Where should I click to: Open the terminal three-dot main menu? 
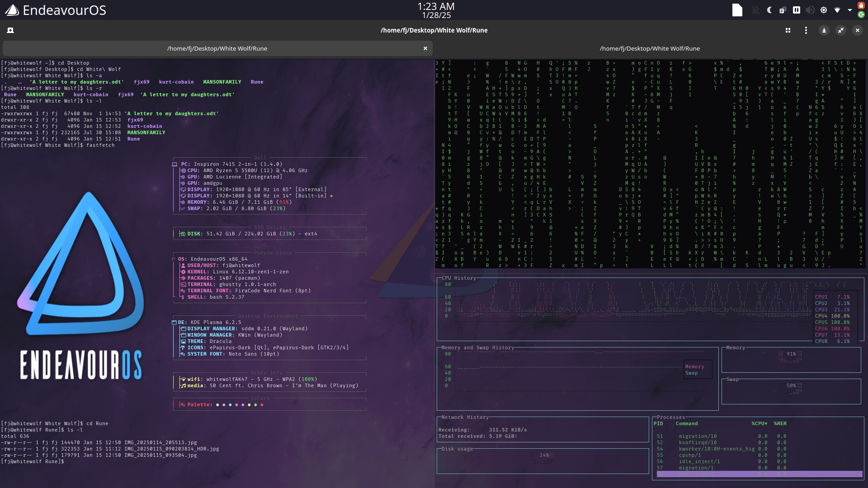[x=806, y=30]
